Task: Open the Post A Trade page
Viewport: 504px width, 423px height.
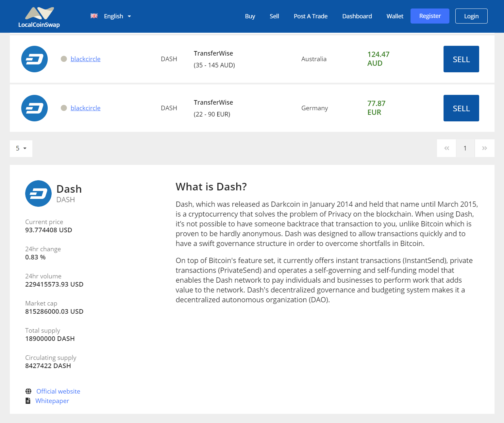Action: [x=311, y=16]
